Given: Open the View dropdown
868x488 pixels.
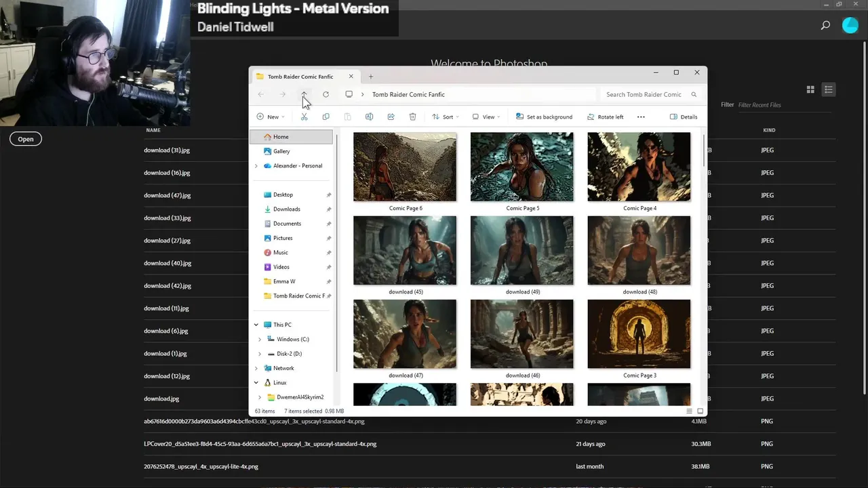Looking at the screenshot, I should click(x=486, y=117).
